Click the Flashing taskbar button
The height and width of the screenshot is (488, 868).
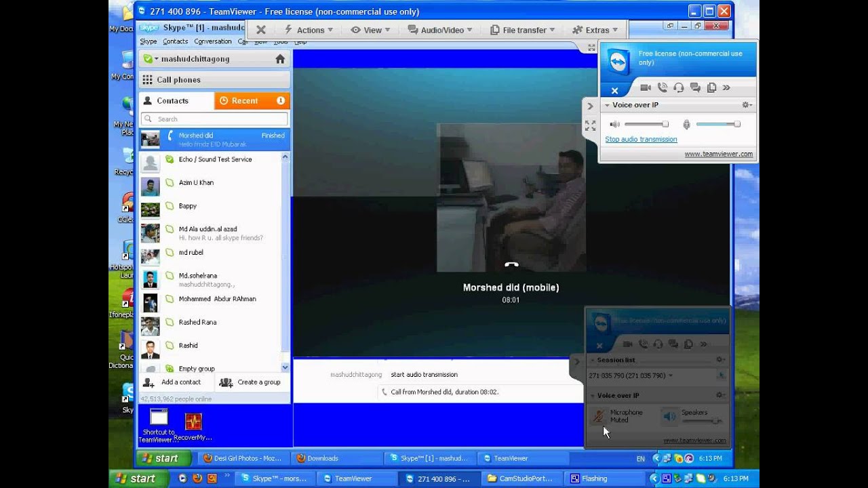click(x=604, y=479)
